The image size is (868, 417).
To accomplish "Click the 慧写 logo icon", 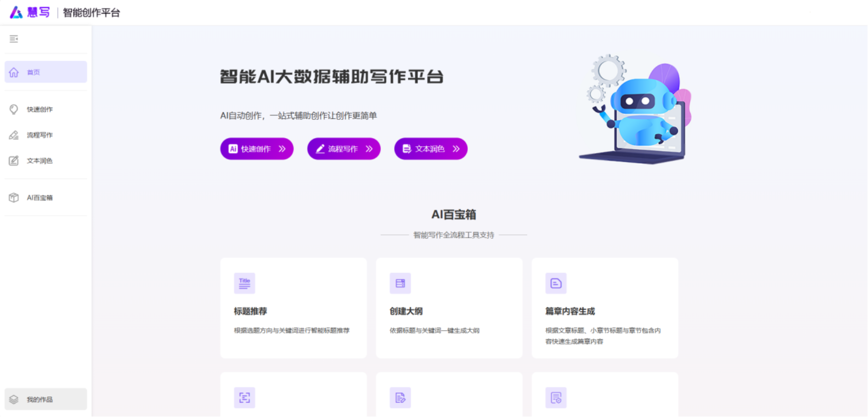I will [x=17, y=13].
